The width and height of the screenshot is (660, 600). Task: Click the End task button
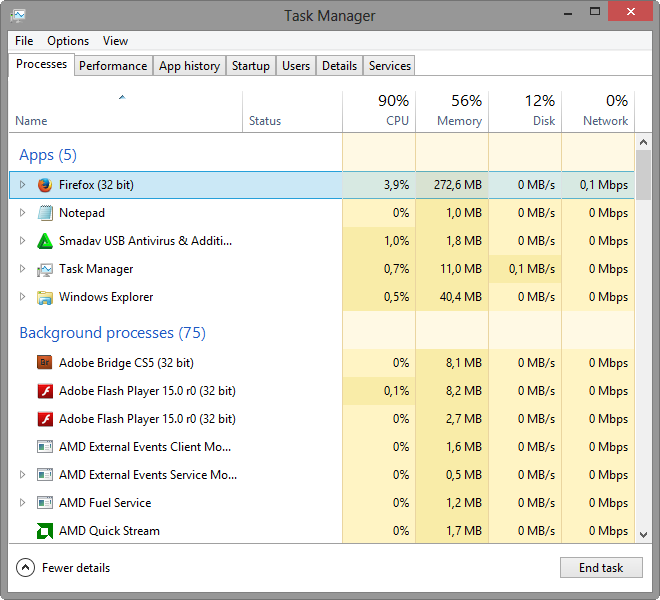601,568
